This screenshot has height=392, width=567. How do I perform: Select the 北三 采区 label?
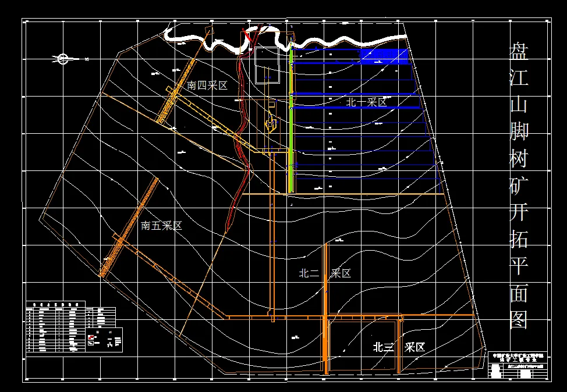(x=399, y=348)
